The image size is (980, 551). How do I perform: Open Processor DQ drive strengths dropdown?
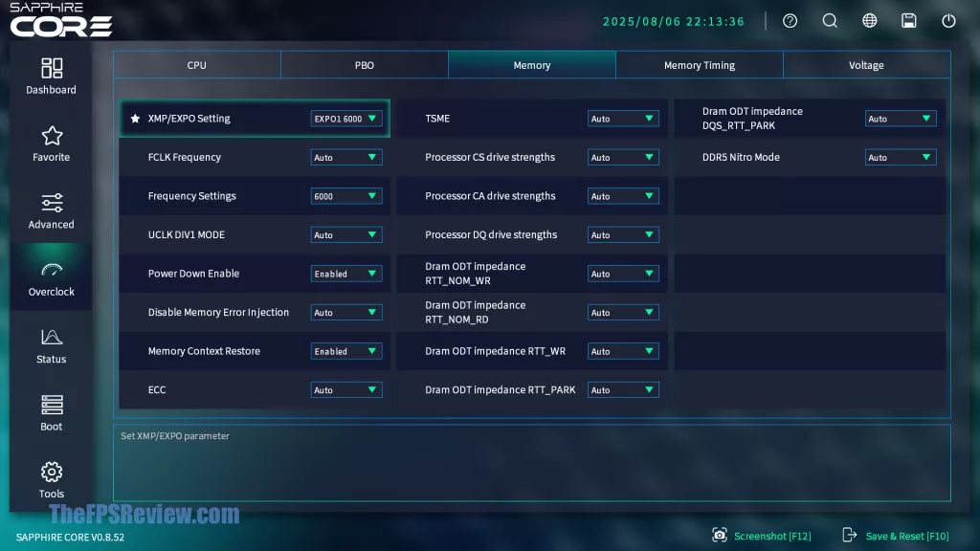point(623,235)
